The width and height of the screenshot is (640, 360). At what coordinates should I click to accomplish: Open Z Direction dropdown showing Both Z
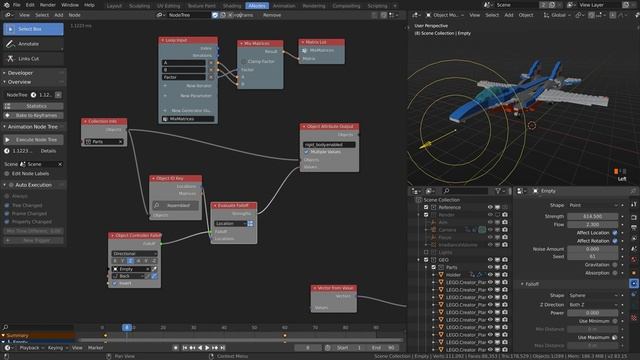tap(593, 304)
